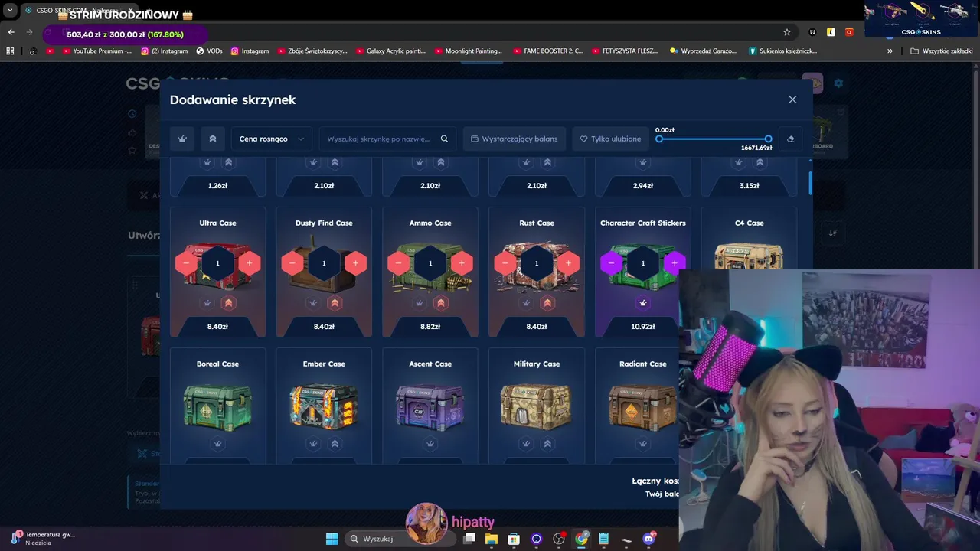Increase Character Craft Stickers quantity
Viewport: 980px width, 551px height.
point(675,263)
